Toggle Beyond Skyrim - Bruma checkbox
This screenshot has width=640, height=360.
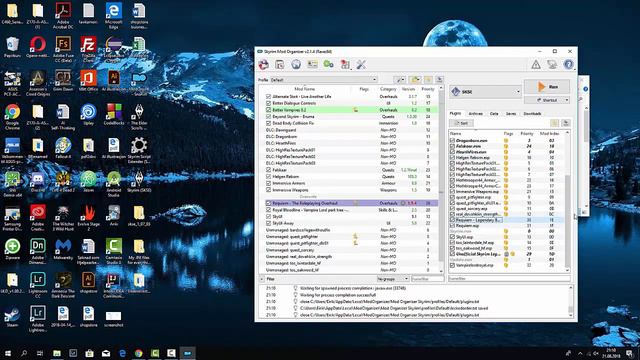pyautogui.click(x=268, y=116)
